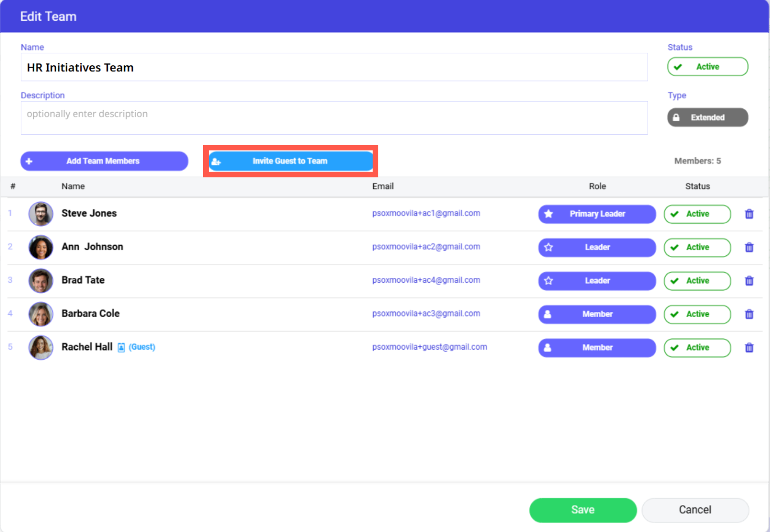This screenshot has height=532, width=770.
Task: Change Ann Johnson's Leader role
Action: tap(597, 247)
